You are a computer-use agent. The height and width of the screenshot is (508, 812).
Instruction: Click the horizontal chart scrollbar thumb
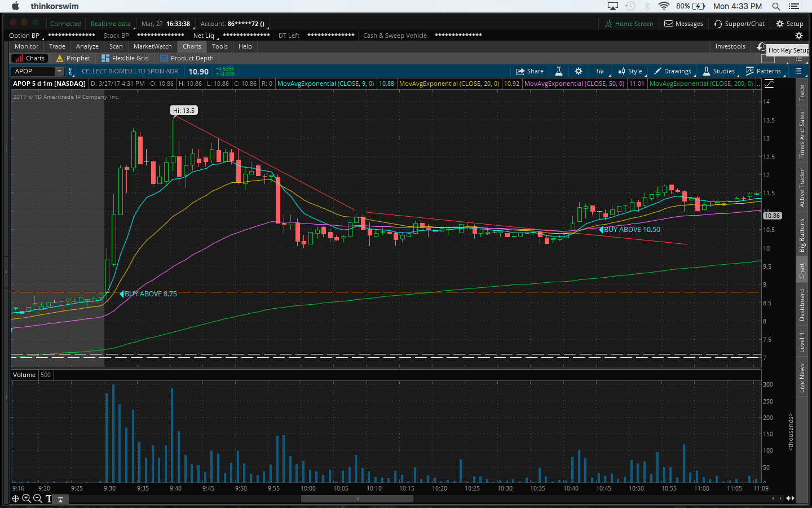click(x=357, y=498)
